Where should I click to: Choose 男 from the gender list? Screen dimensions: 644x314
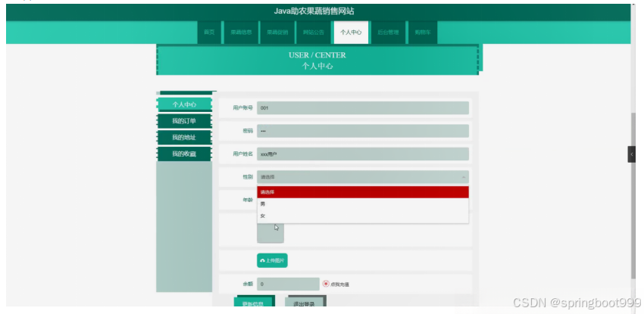[363, 204]
